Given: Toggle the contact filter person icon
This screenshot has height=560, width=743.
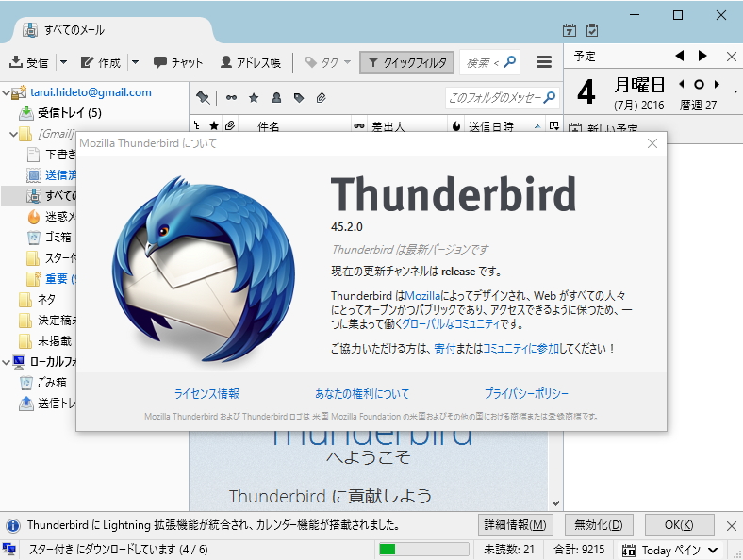Looking at the screenshot, I should pos(276,98).
